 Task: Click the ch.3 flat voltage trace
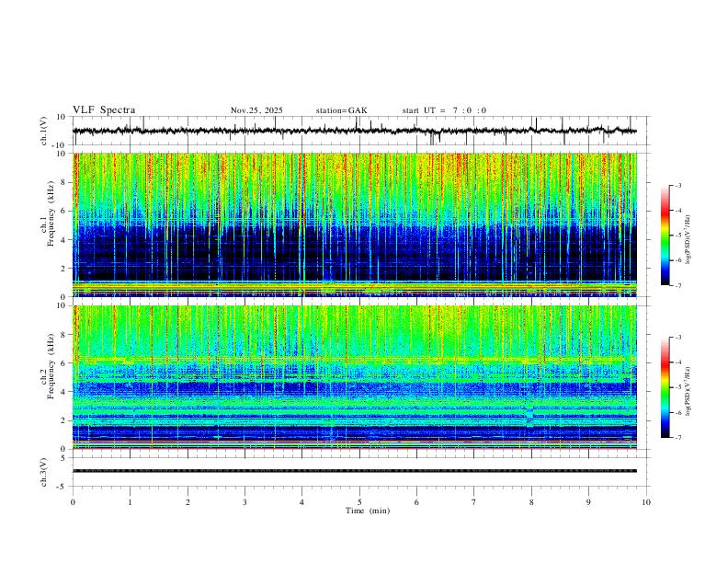354,471
